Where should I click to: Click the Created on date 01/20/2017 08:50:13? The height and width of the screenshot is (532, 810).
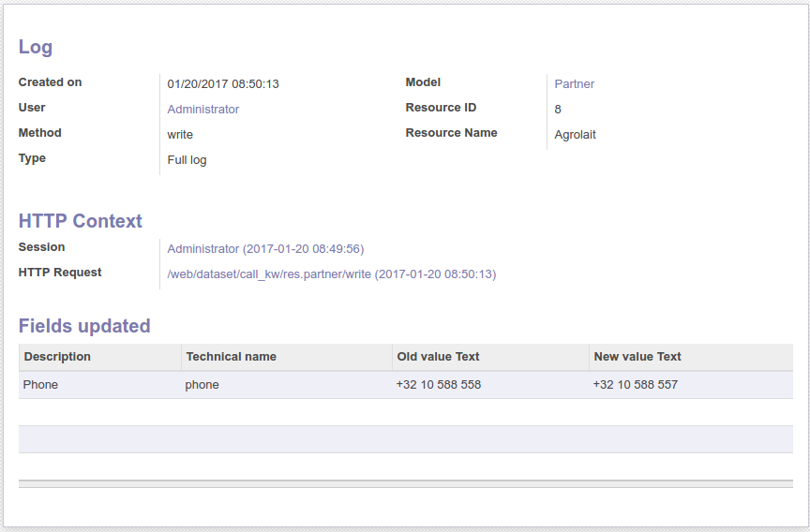pos(223,84)
